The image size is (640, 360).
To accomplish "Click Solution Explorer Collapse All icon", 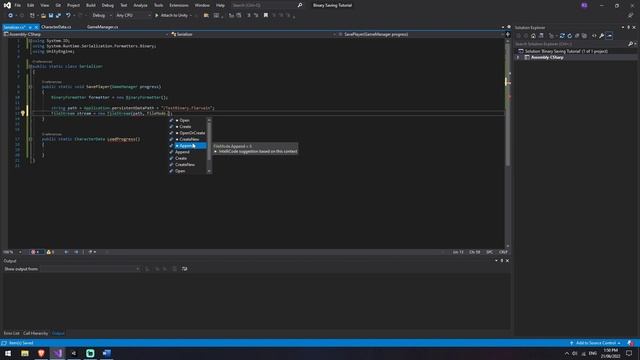I will (577, 36).
